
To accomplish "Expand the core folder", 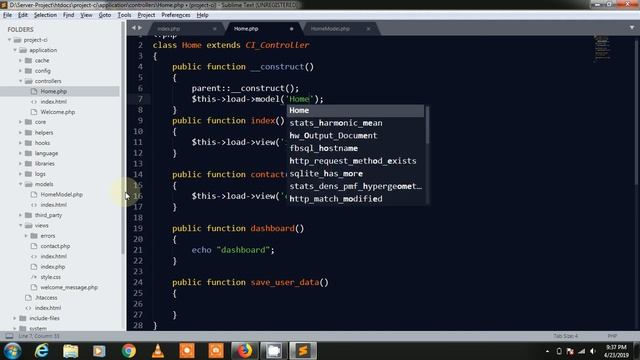I will tap(21, 122).
